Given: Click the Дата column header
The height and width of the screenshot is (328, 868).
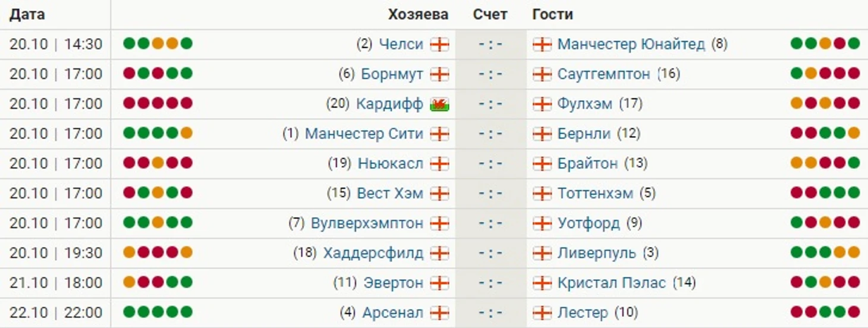Looking at the screenshot, I should click(27, 14).
